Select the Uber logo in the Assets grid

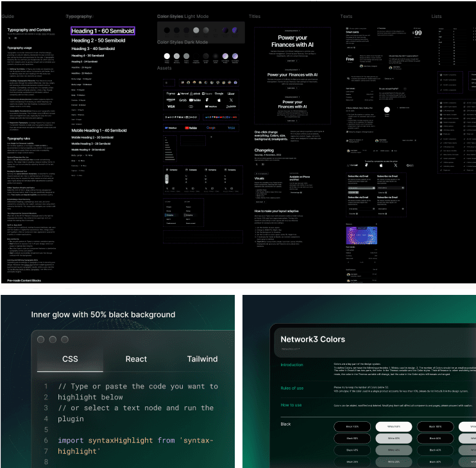click(x=231, y=94)
